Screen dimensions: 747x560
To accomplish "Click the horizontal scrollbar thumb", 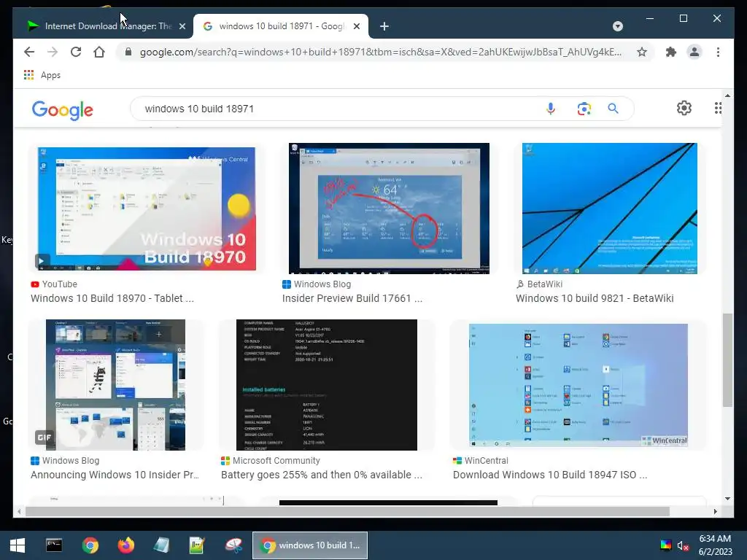I will coord(347,511).
